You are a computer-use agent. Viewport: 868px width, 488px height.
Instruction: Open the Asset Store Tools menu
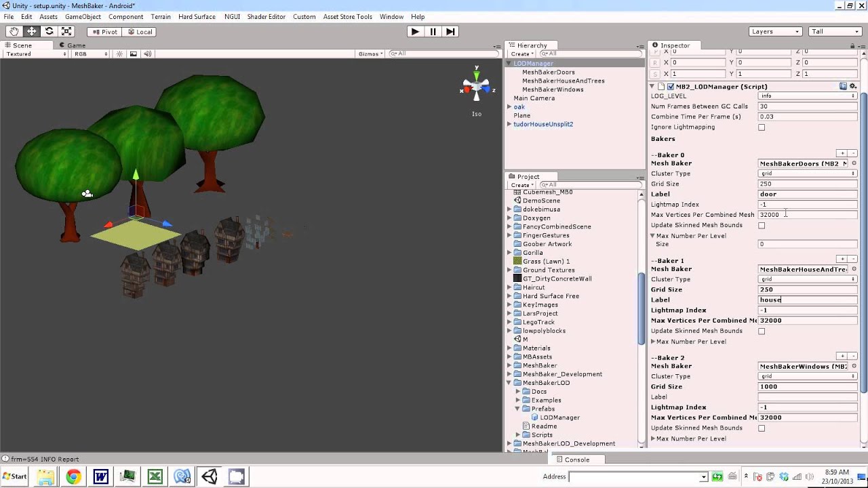[x=347, y=16]
